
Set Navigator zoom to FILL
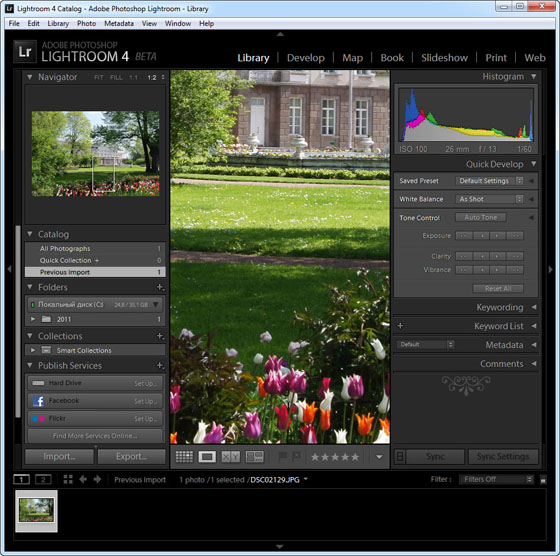[116, 77]
